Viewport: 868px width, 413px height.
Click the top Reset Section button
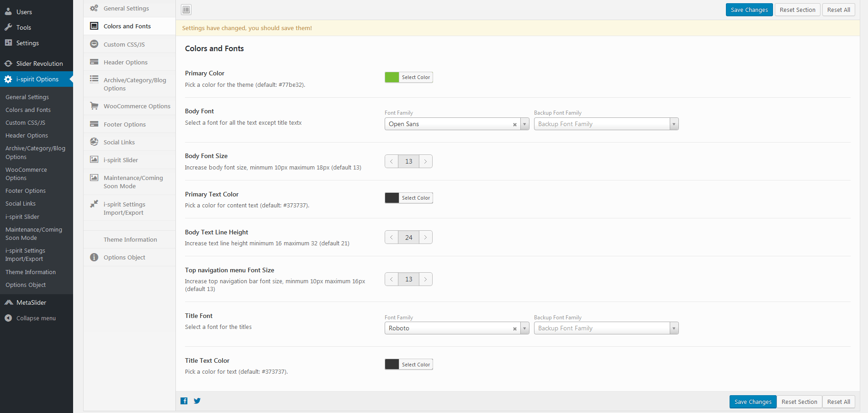coord(797,10)
